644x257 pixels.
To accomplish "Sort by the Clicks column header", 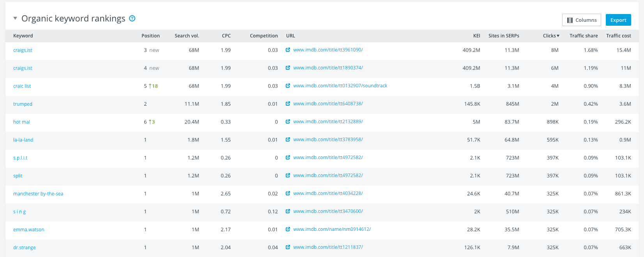I will pos(551,35).
